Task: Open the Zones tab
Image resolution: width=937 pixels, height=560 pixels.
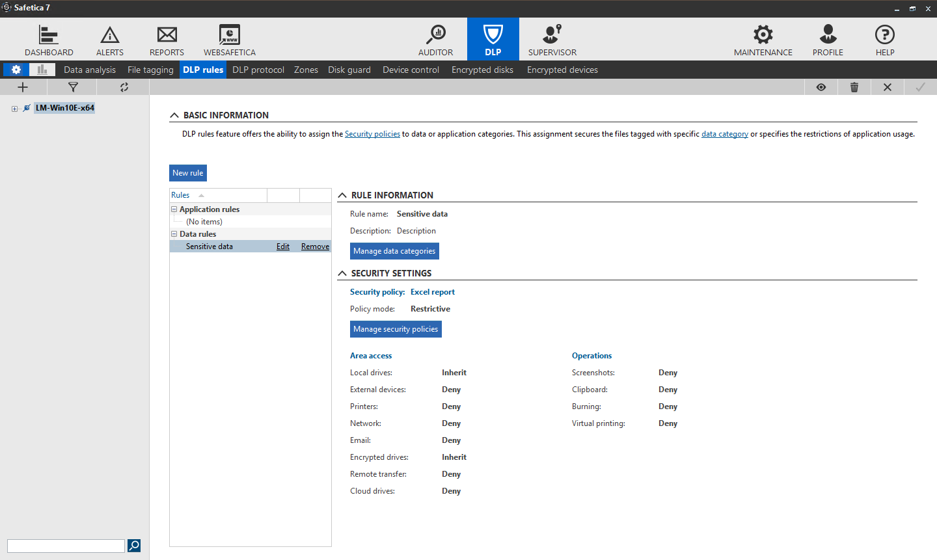Action: click(306, 70)
